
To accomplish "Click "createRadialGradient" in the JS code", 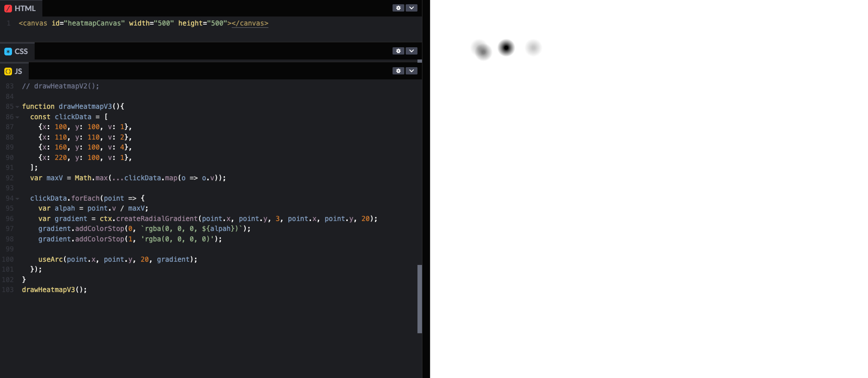I will (x=157, y=218).
